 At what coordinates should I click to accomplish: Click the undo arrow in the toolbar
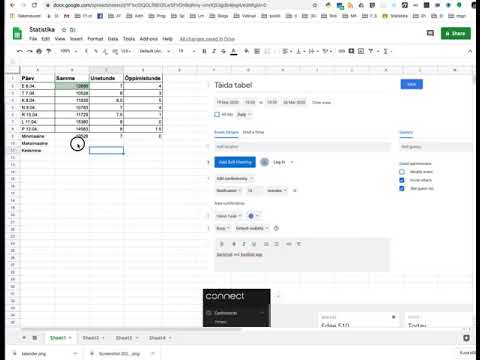20,51
